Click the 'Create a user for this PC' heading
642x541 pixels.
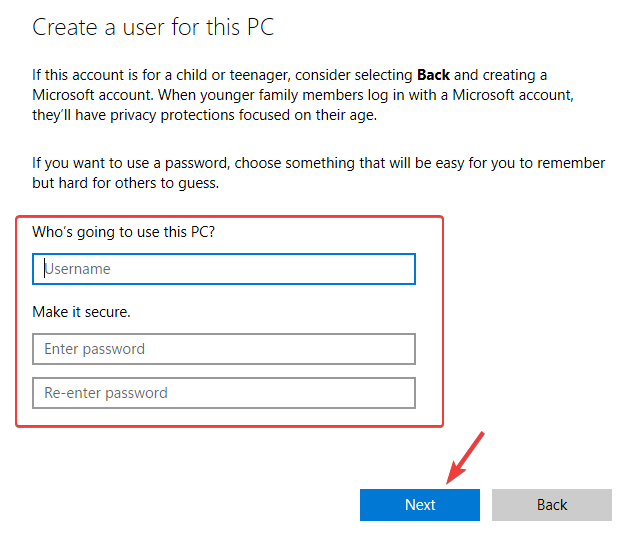click(153, 27)
